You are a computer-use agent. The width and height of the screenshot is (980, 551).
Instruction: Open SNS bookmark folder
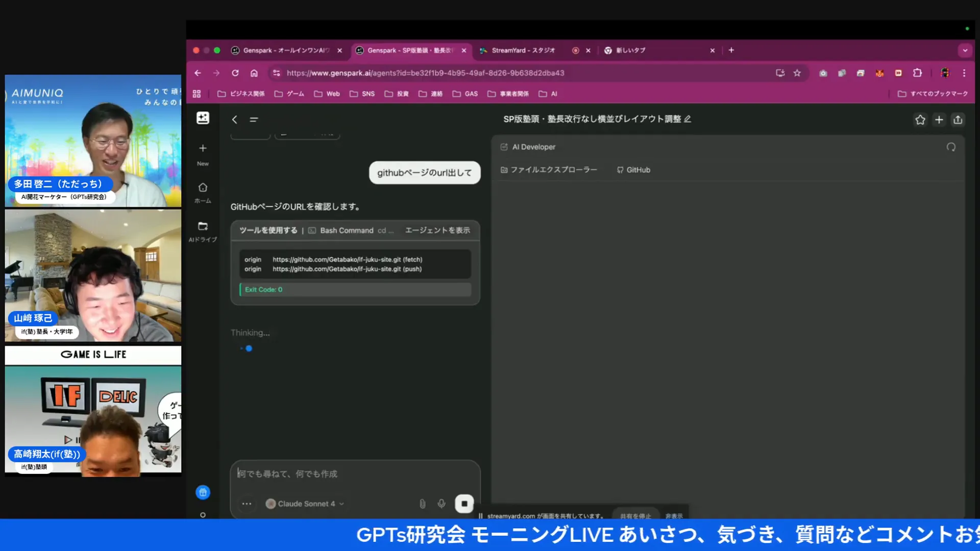(x=362, y=94)
